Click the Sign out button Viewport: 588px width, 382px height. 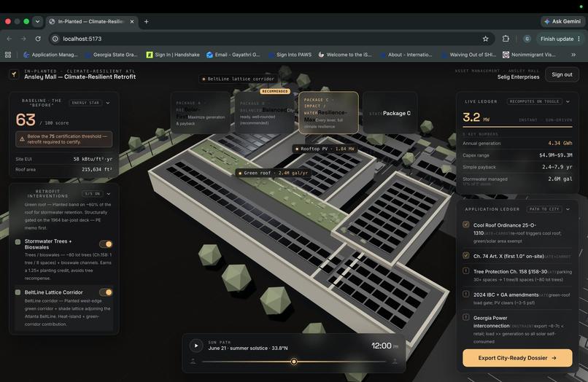tap(562, 74)
